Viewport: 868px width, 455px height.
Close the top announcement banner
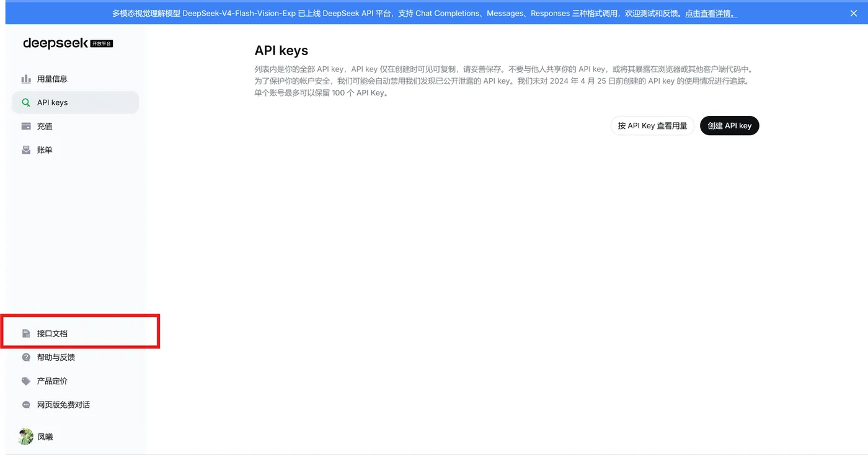coord(854,13)
